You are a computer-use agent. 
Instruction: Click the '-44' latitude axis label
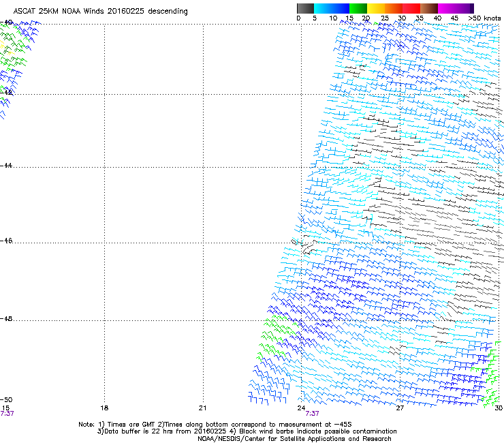[x=6, y=166]
